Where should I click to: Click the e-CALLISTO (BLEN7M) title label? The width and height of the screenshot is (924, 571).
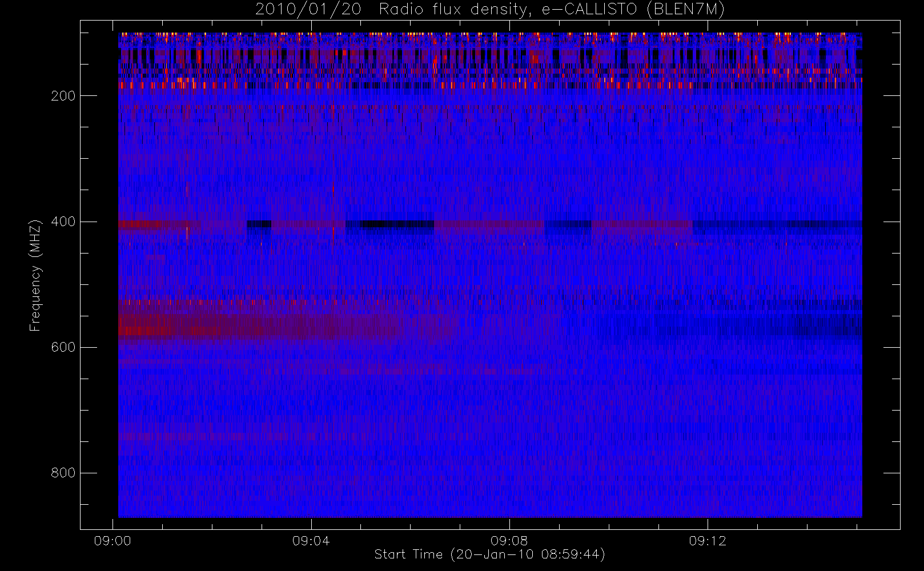tap(633, 10)
